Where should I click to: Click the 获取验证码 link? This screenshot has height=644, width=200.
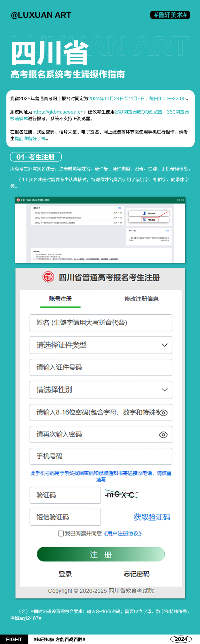(152, 517)
